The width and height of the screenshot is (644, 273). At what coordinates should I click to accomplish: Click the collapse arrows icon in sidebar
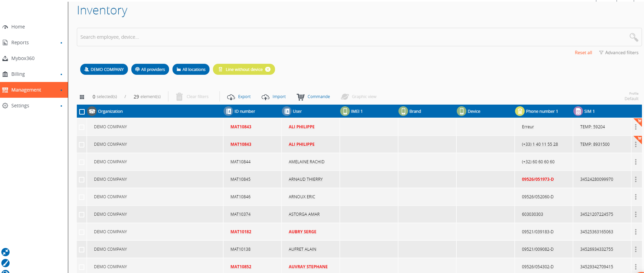[x=5, y=252]
